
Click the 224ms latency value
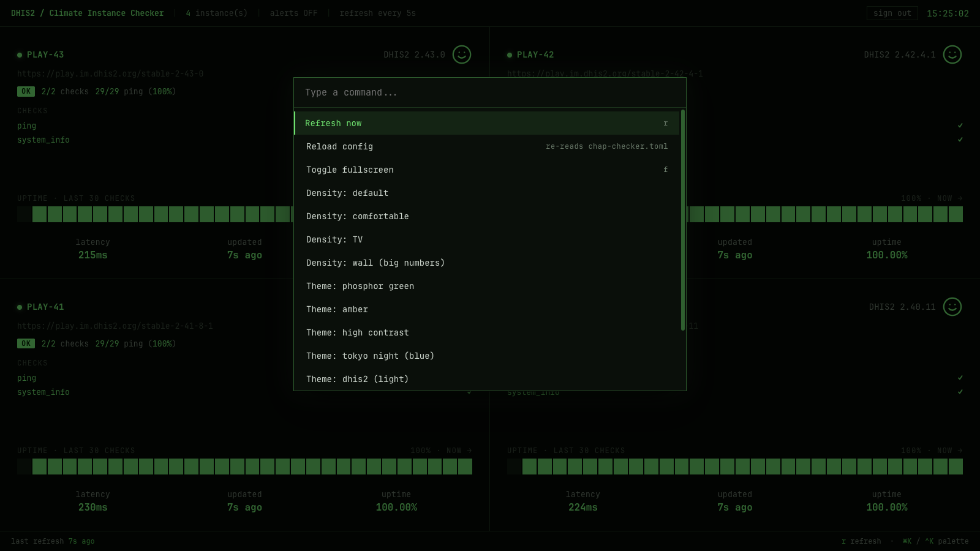pyautogui.click(x=583, y=508)
